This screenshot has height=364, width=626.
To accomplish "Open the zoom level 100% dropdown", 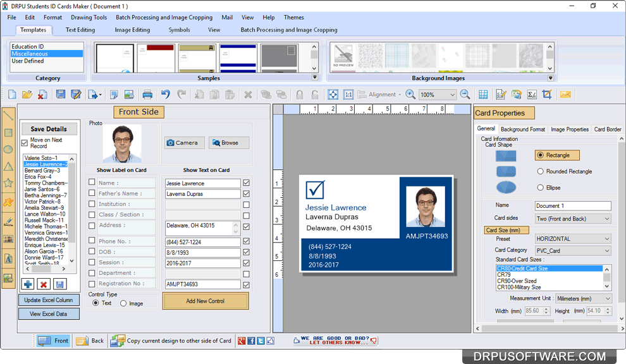I will pos(452,95).
